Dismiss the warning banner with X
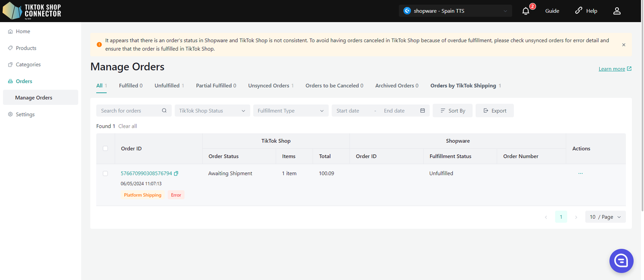The width and height of the screenshot is (644, 280). point(623,45)
